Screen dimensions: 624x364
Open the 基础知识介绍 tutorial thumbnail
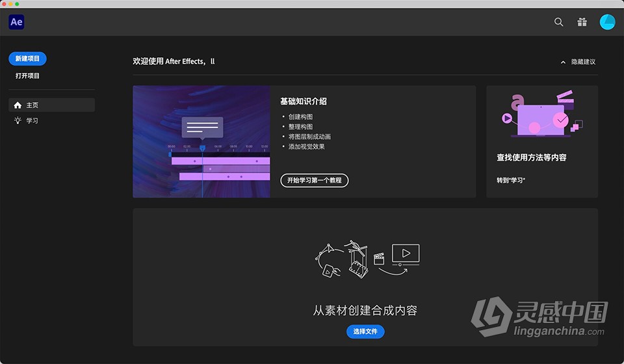tap(201, 141)
